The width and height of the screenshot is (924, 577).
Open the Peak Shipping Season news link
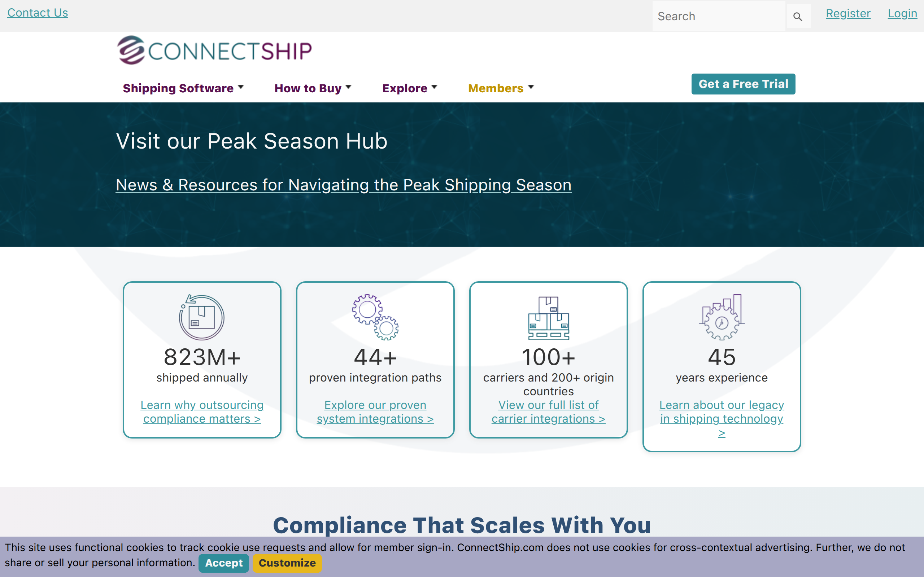click(x=343, y=185)
